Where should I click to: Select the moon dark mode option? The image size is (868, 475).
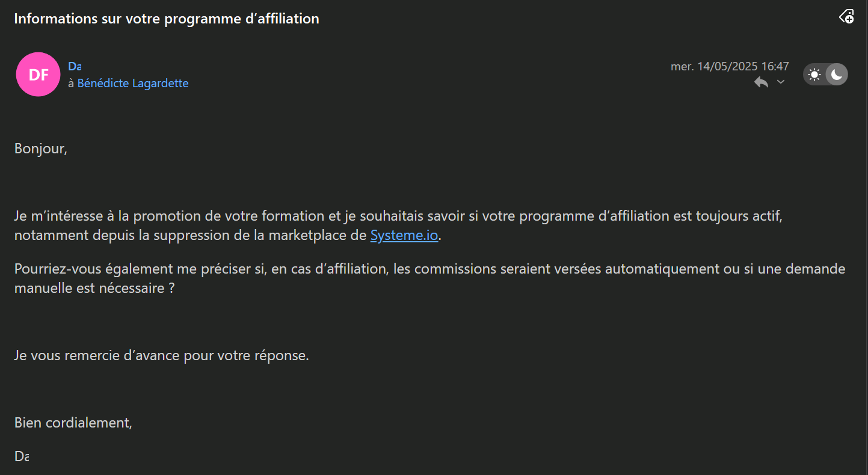pyautogui.click(x=837, y=75)
